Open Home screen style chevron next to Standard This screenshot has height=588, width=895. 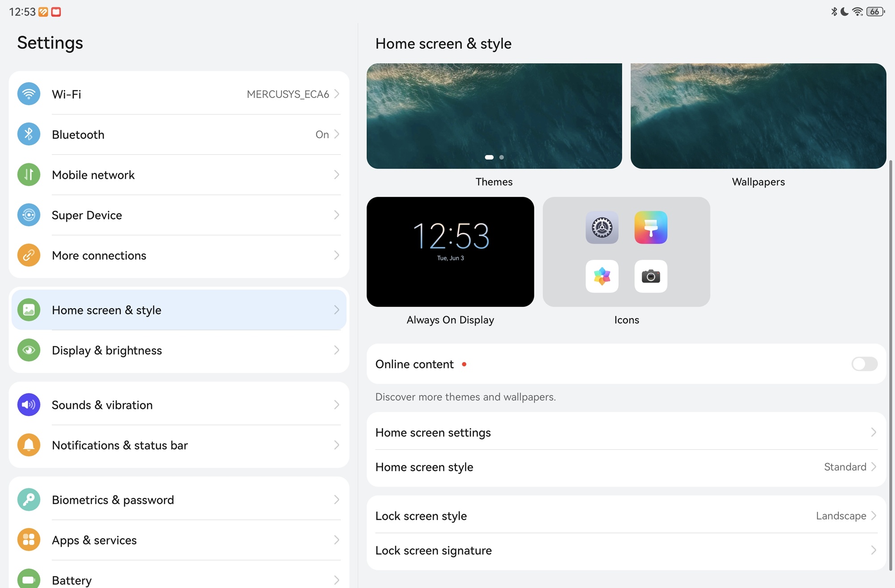[874, 467]
